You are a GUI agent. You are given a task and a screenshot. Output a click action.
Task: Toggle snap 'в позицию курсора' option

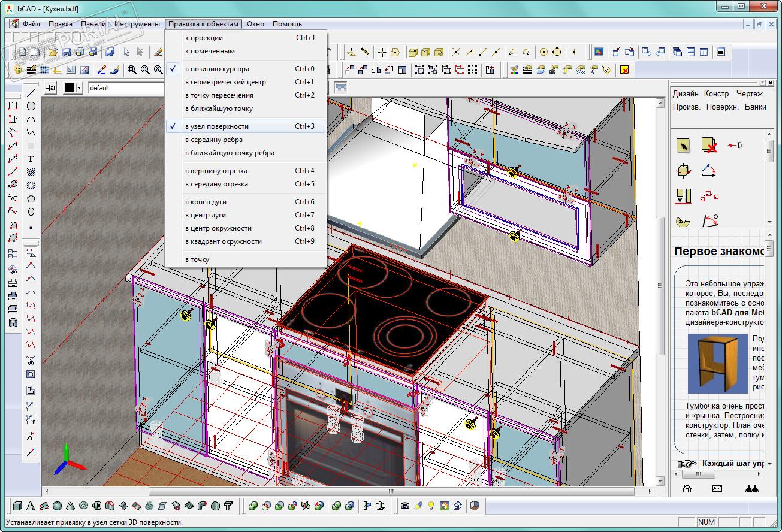coord(217,69)
